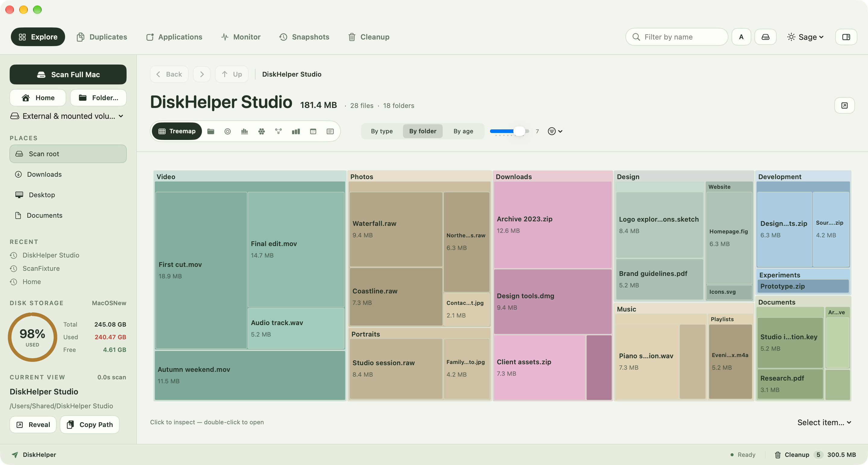868x465 pixels.
Task: Select First cut.mov treemap block
Action: pos(201,270)
